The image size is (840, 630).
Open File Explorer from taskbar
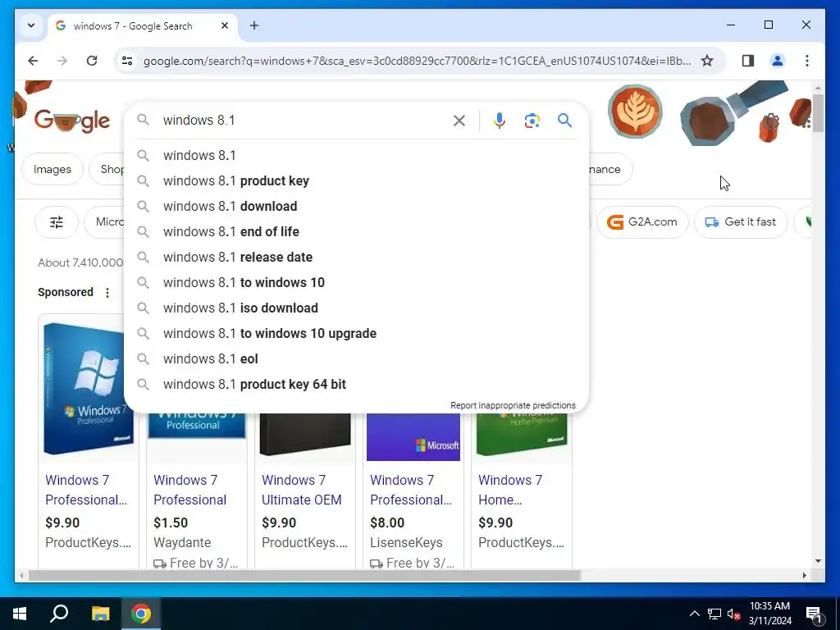click(x=100, y=614)
